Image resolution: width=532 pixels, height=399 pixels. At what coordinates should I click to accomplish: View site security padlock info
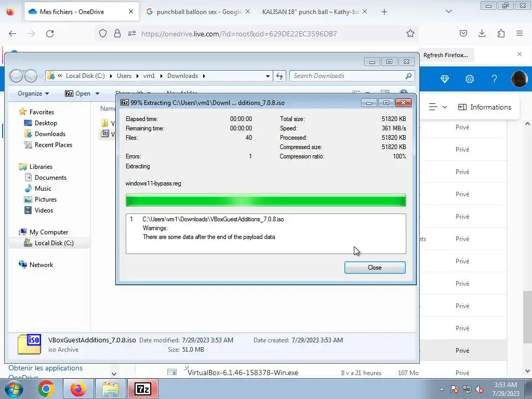click(117, 33)
